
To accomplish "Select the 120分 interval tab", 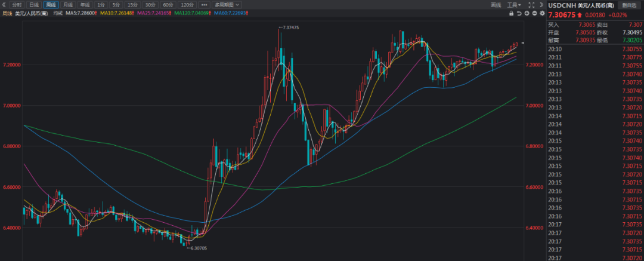I will [187, 5].
